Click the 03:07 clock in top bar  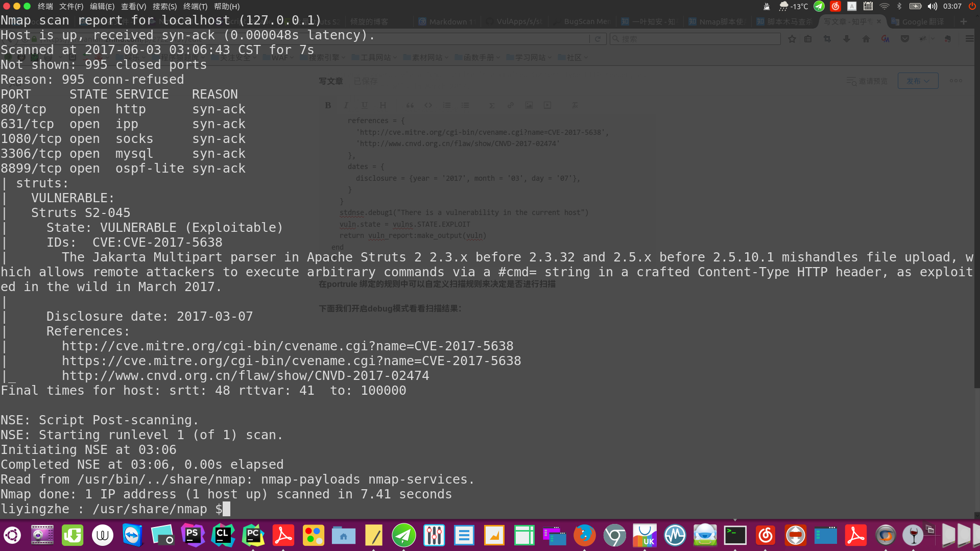pos(952,6)
